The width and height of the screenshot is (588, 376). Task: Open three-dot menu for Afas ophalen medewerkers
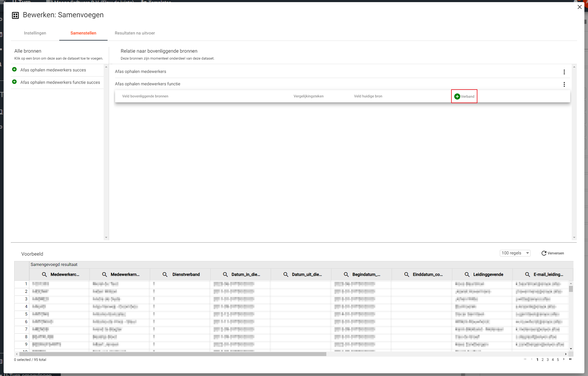pos(564,72)
